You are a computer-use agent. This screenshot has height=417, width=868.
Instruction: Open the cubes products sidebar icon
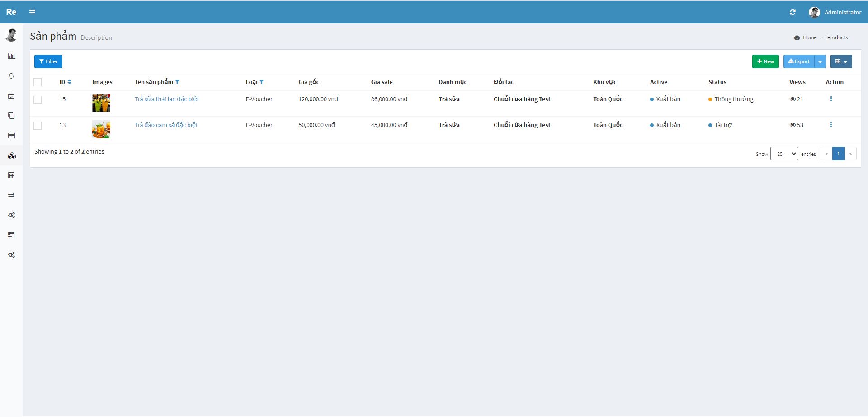pyautogui.click(x=12, y=155)
